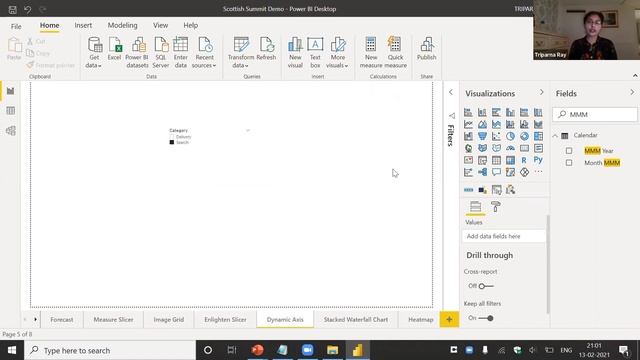Select Slicer visual icon
The width and height of the screenshot is (640, 360).
pyautogui.click(x=482, y=160)
